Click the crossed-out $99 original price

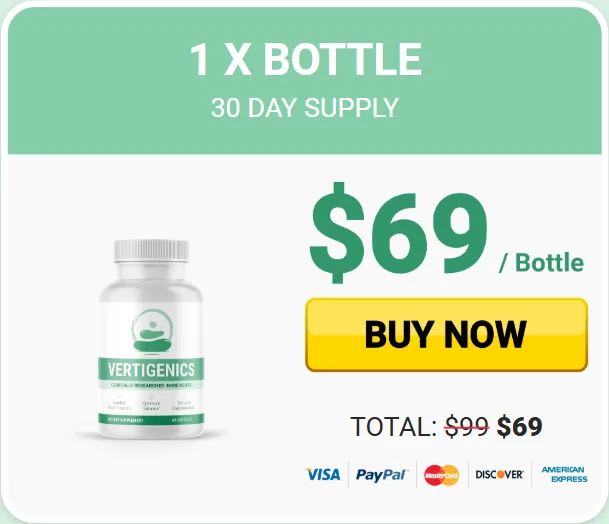pos(466,426)
